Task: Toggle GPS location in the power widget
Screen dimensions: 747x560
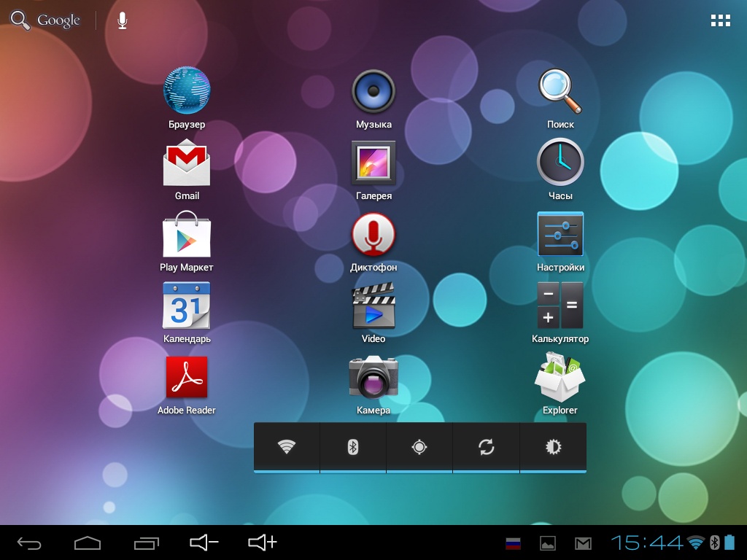Action: pyautogui.click(x=419, y=447)
